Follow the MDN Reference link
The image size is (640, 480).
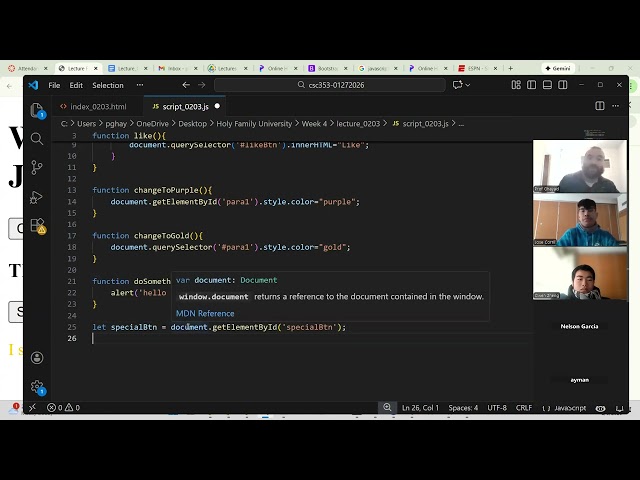click(x=205, y=313)
